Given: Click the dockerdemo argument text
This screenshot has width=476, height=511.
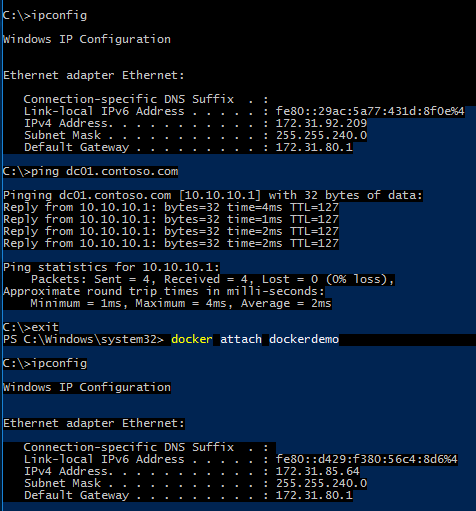Looking at the screenshot, I should tap(304, 339).
